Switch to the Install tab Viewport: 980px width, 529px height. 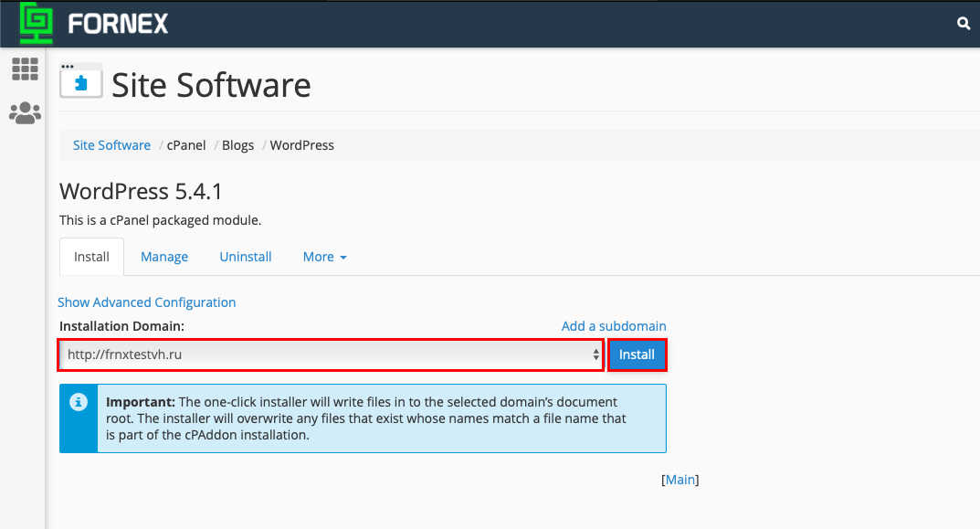point(92,257)
